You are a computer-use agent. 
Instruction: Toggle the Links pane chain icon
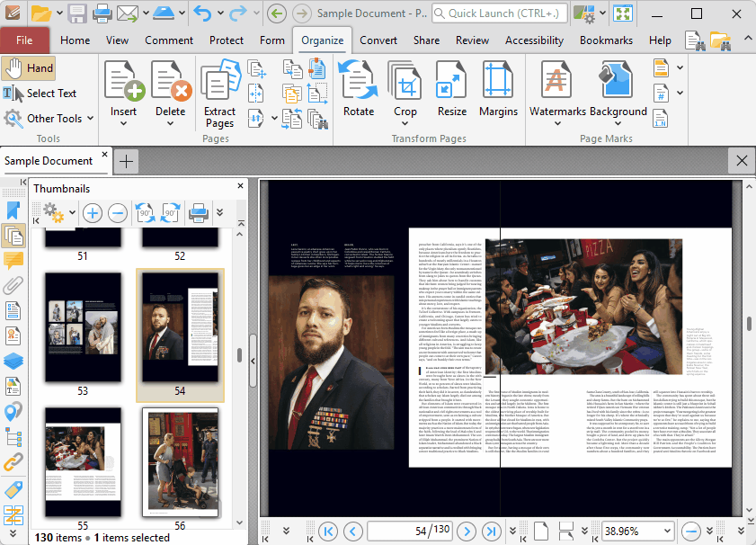(x=13, y=461)
